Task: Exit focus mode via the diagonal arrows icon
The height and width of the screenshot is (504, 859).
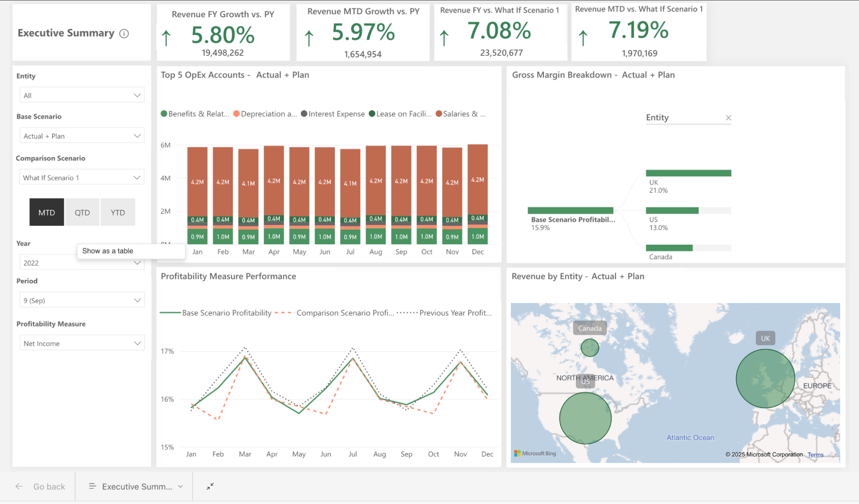Action: click(x=210, y=486)
